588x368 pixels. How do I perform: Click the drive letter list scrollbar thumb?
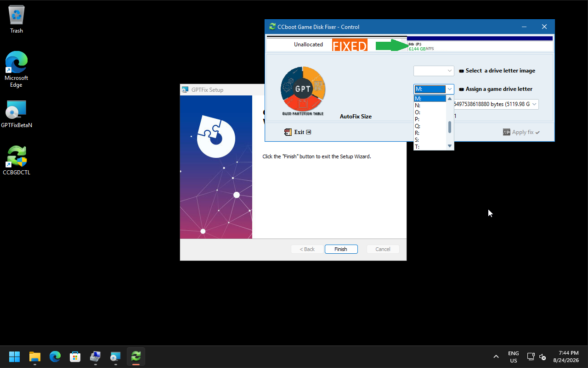point(450,127)
